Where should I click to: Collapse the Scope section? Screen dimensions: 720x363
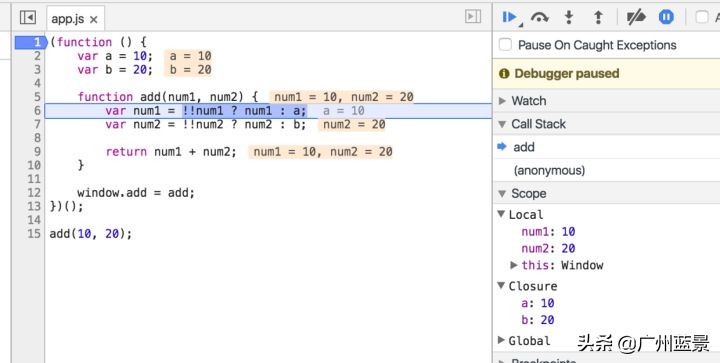pos(503,194)
